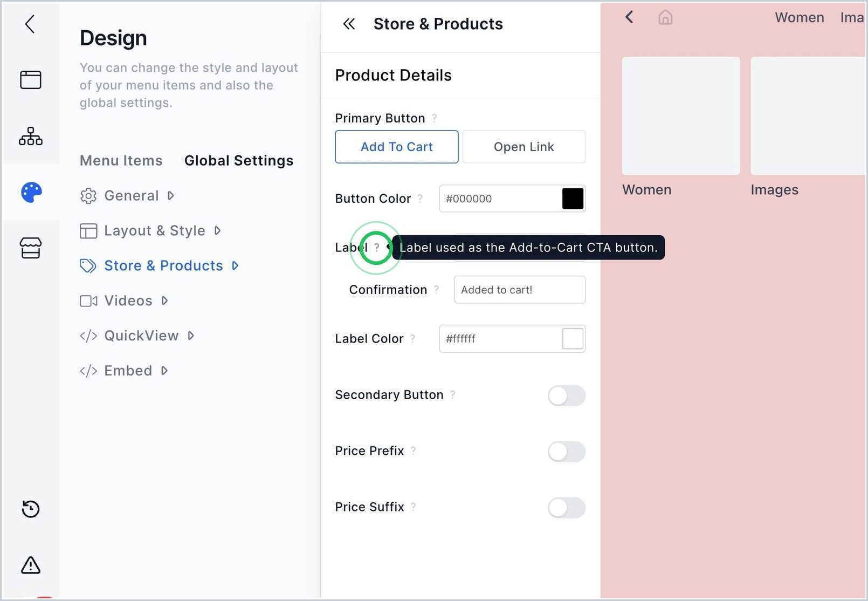The height and width of the screenshot is (601, 868).
Task: Click help icon beside Price Suffix
Action: tap(413, 507)
